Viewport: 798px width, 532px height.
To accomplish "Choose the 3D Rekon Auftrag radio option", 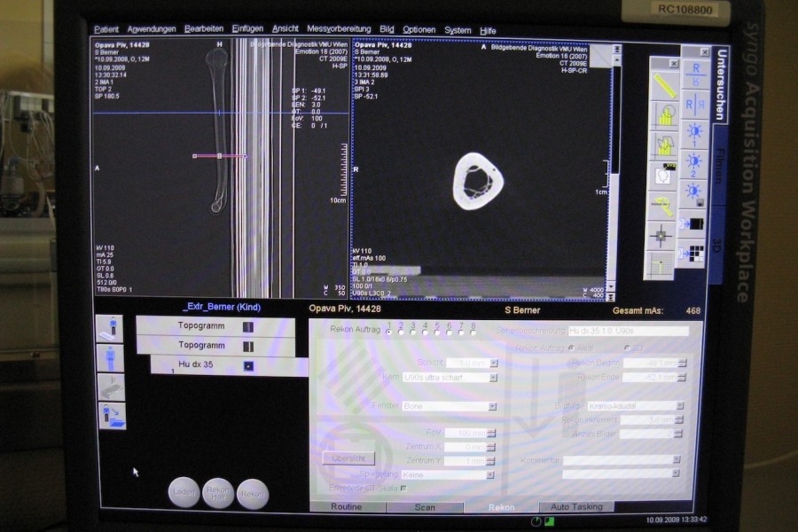I will (626, 348).
